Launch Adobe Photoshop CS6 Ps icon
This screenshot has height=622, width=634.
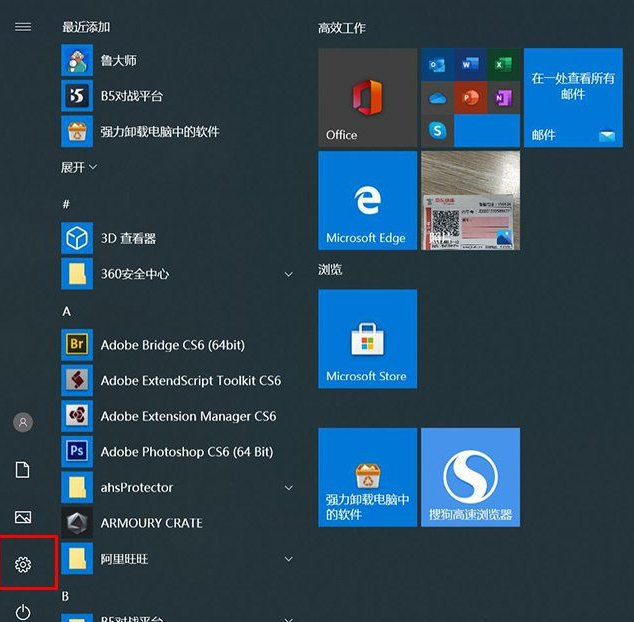click(77, 452)
